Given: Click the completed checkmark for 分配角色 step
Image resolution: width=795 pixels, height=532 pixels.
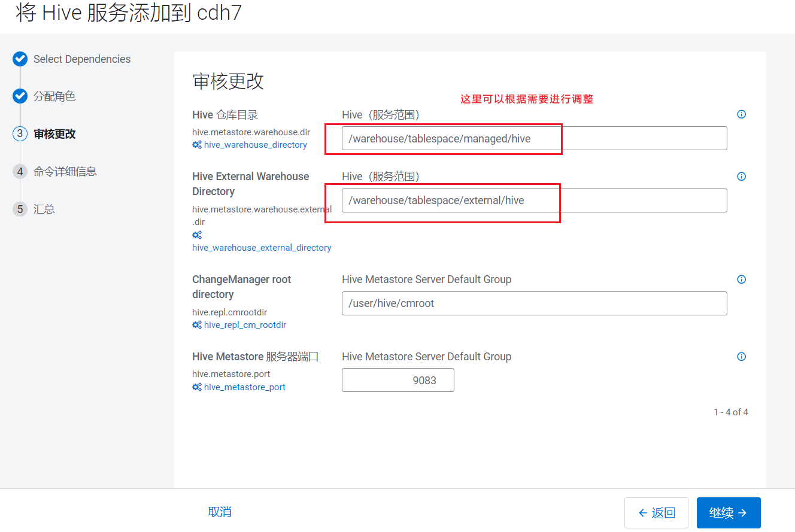Looking at the screenshot, I should [20, 96].
